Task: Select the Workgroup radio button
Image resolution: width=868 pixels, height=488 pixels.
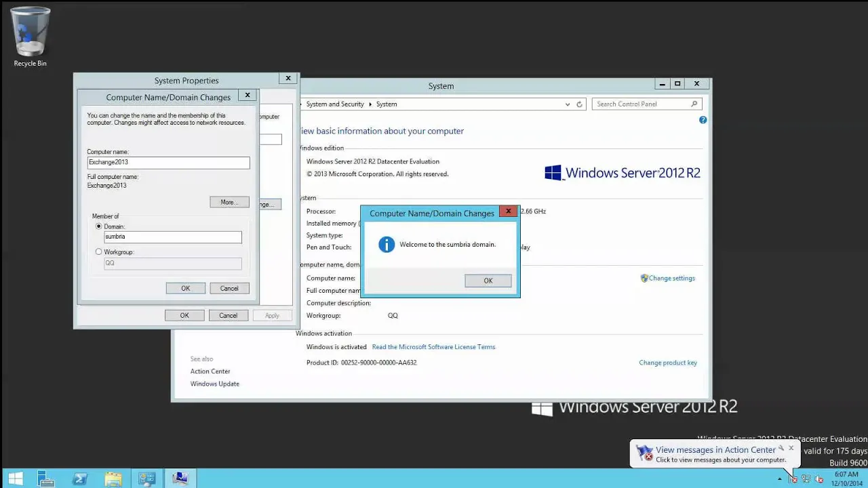Action: tap(99, 251)
